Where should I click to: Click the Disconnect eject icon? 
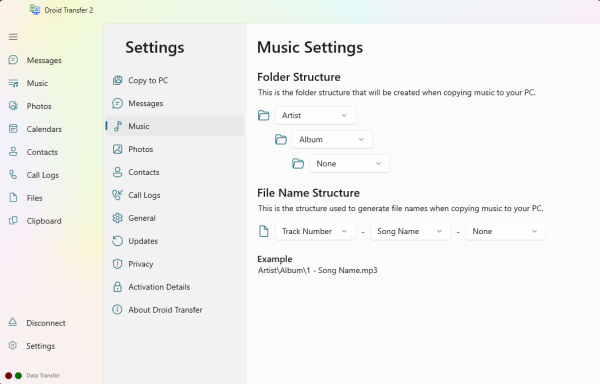pos(13,322)
